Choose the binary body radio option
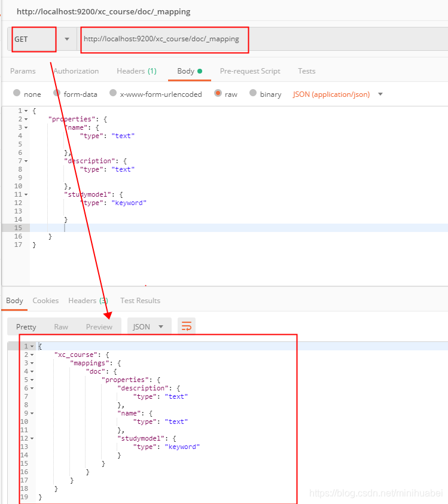Image resolution: width=448 pixels, height=504 pixels. click(253, 93)
